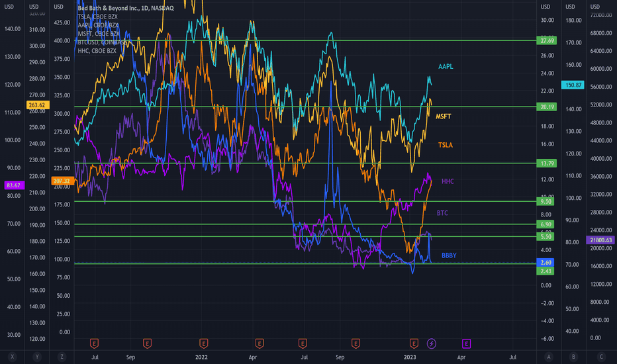Screen dimensions: 617x364
Task: Click the 2022 label on time axis
Action: [x=201, y=357]
